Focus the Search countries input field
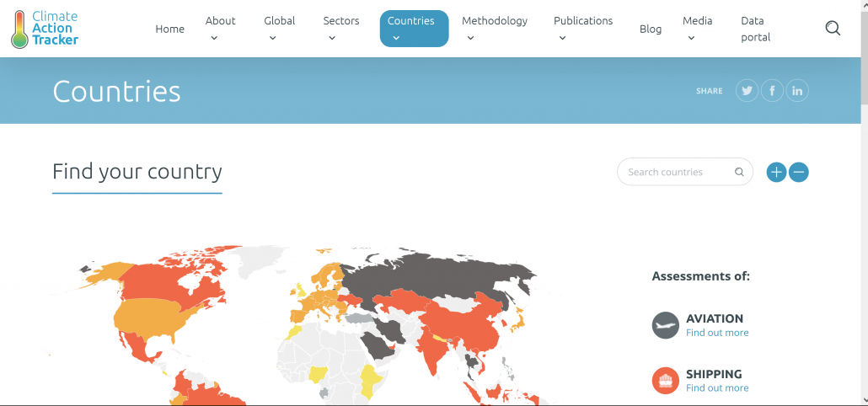Image resolution: width=868 pixels, height=406 pixels. tap(685, 172)
